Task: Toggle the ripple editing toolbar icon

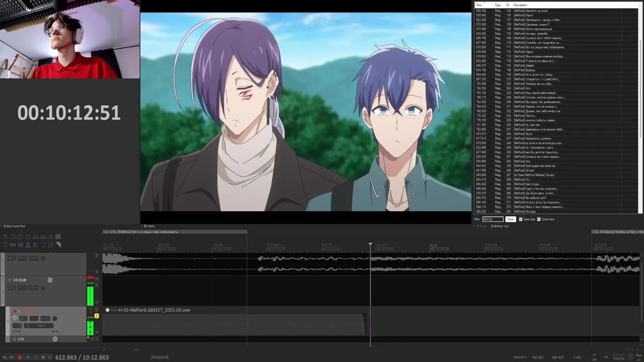Action: (20, 244)
